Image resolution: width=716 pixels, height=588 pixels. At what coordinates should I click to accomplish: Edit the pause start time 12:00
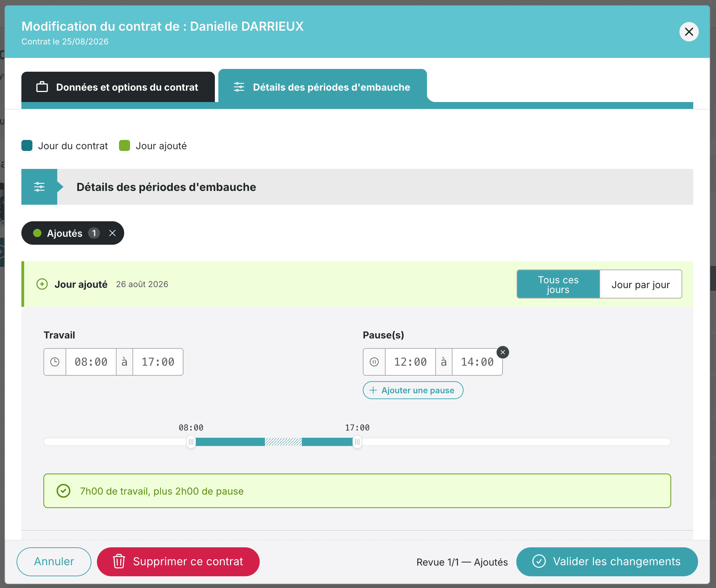click(x=410, y=362)
